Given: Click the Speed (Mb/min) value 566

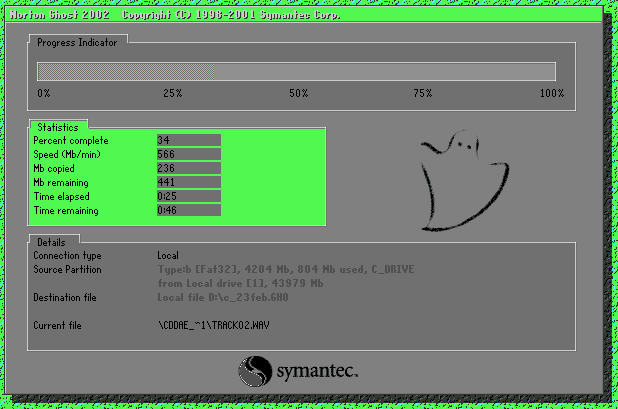Looking at the screenshot, I should tap(189, 154).
